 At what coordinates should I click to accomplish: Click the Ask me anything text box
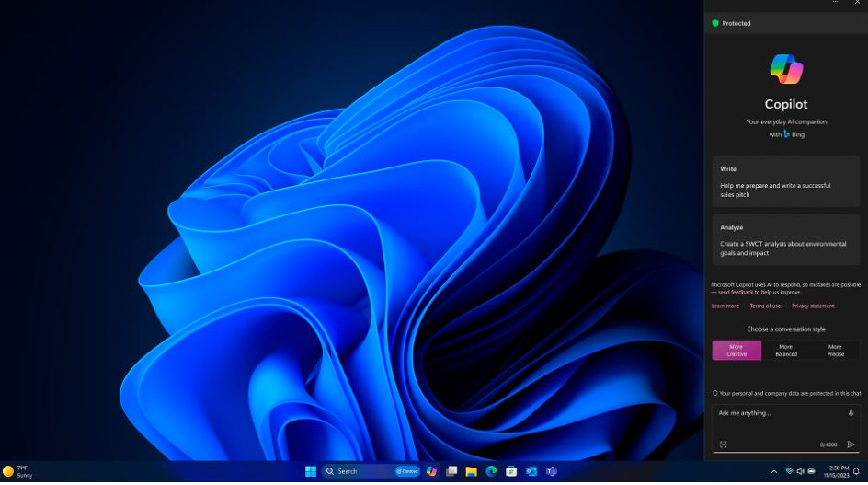tap(785, 429)
